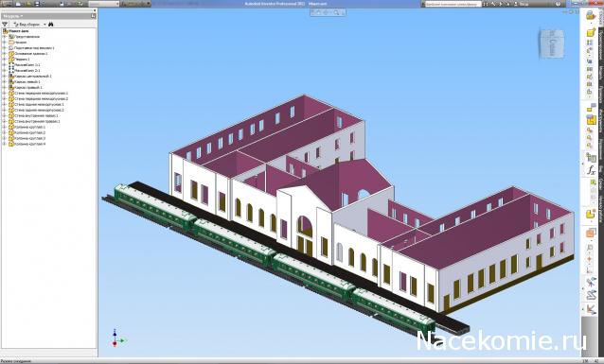Image resolution: width=604 pixels, height=364 pixels.
Task: Click the Place Component icon atop right toolbar
Action: pyautogui.click(x=591, y=15)
